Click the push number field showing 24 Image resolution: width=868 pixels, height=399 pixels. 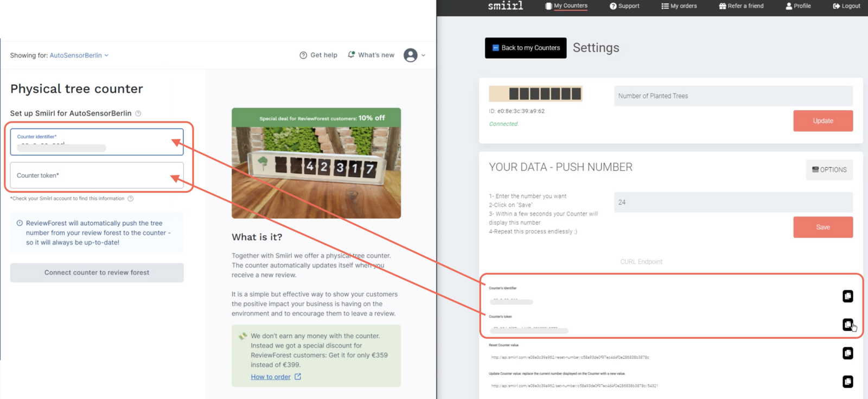click(733, 202)
